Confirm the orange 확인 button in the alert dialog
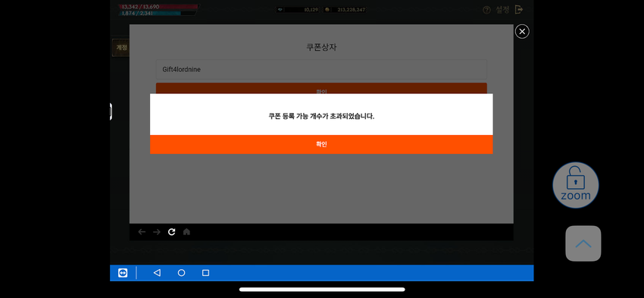 pyautogui.click(x=321, y=144)
